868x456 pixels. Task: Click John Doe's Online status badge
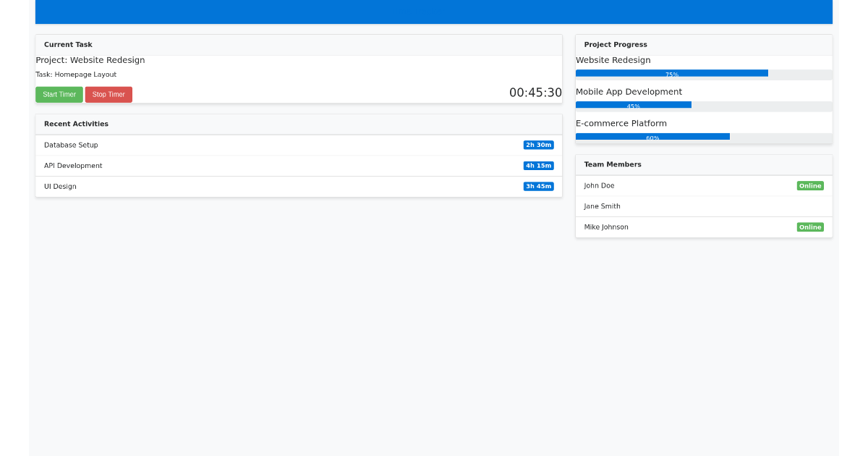pyautogui.click(x=810, y=185)
